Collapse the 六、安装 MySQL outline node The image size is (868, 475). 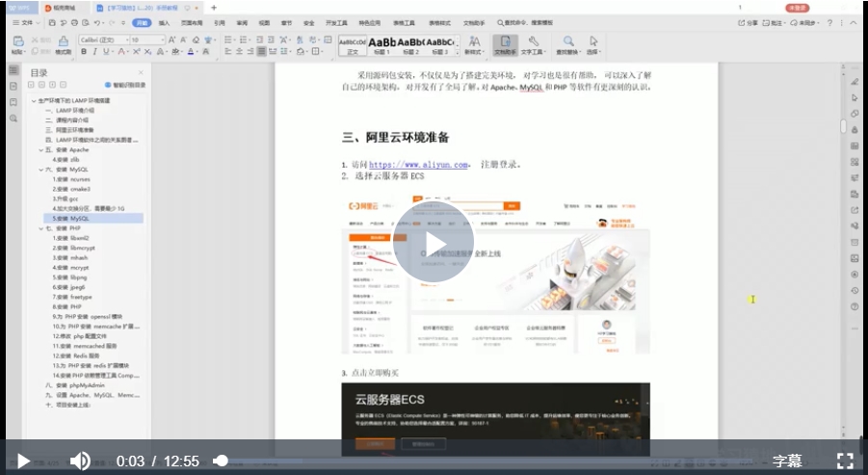pyautogui.click(x=41, y=170)
